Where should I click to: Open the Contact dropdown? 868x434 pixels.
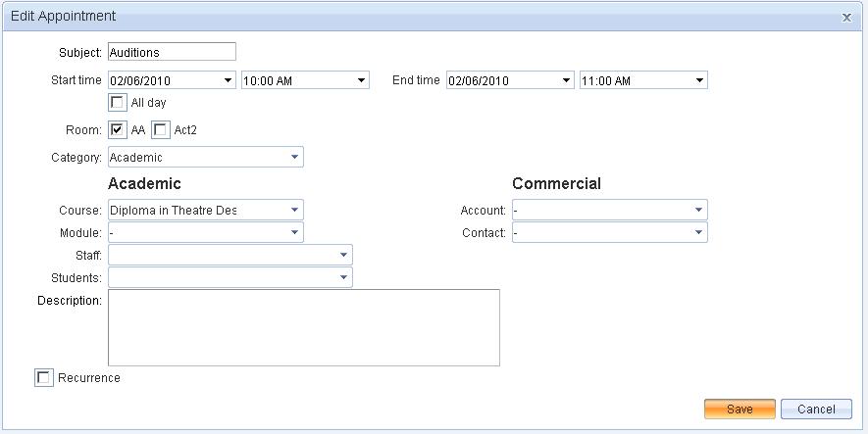[x=699, y=232]
